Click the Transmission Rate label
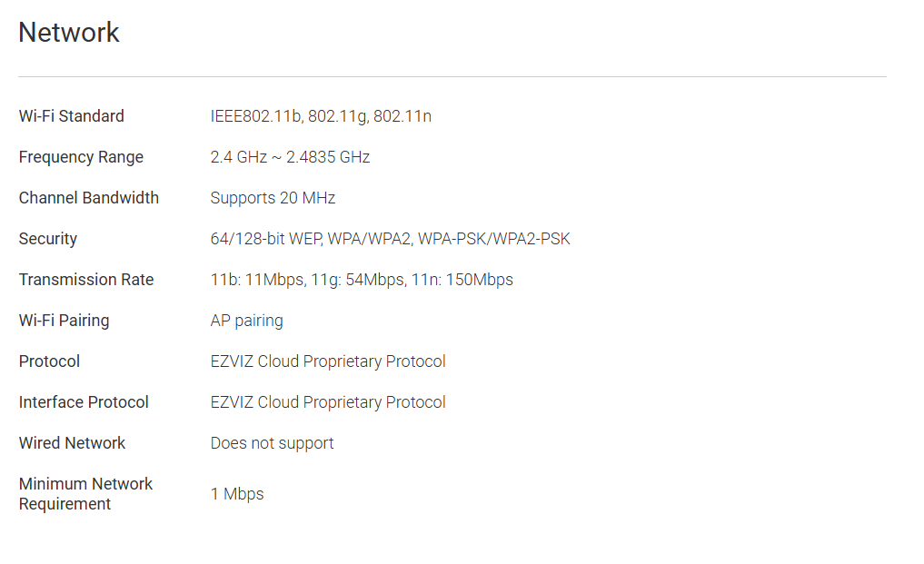This screenshot has height=564, width=924. [86, 280]
